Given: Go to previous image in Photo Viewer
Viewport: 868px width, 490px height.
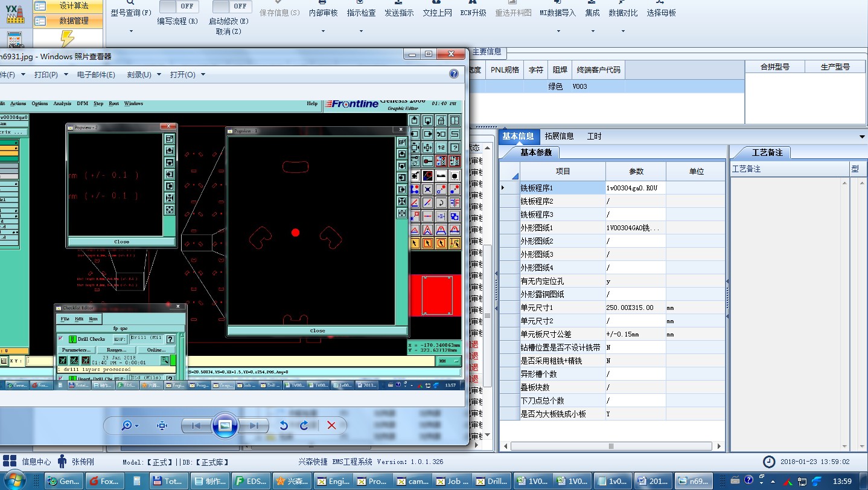Looking at the screenshot, I should pyautogui.click(x=196, y=425).
